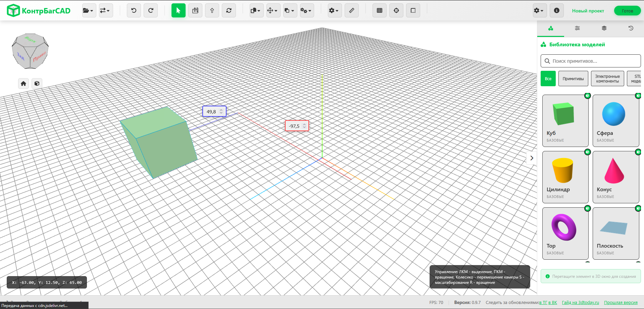Click the crosshair target icon in toolbar

pos(396,11)
